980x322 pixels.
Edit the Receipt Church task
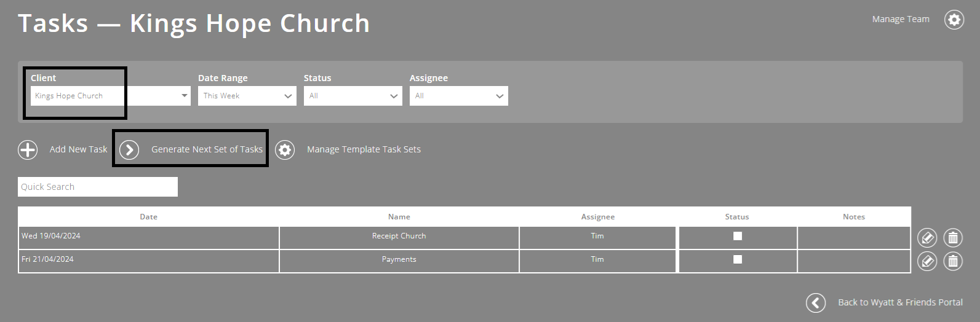(x=927, y=237)
